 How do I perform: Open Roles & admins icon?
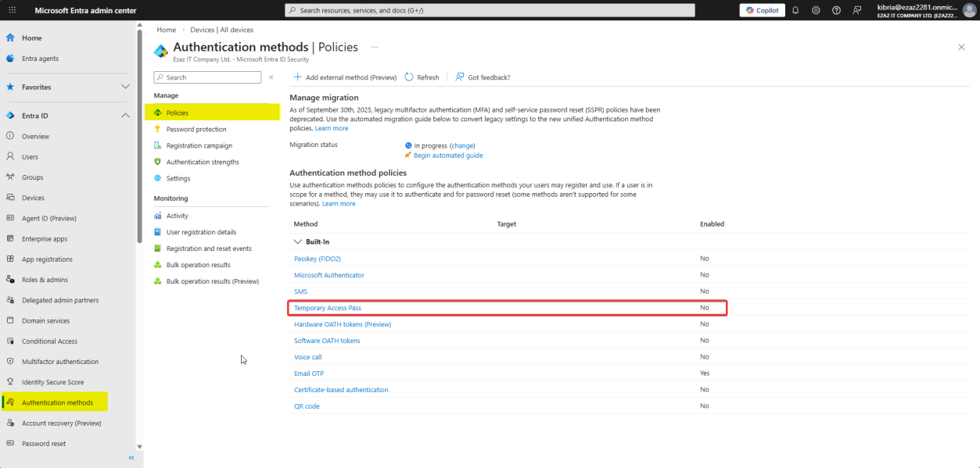[x=10, y=280]
